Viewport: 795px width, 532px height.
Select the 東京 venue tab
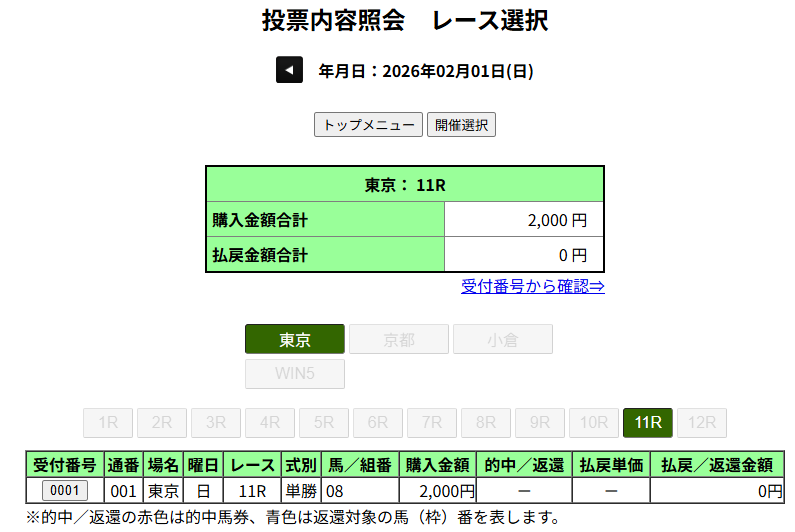tap(295, 339)
